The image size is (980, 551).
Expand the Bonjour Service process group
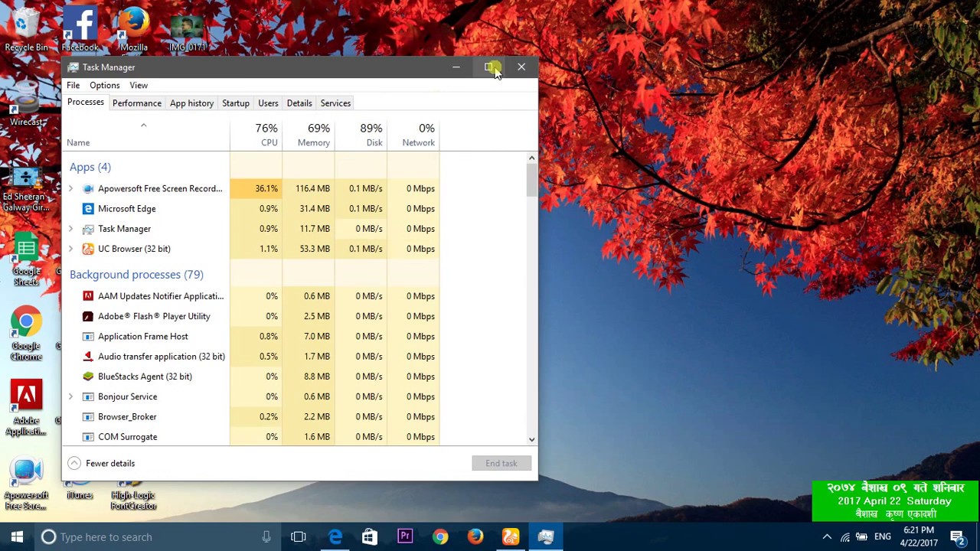pyautogui.click(x=71, y=396)
